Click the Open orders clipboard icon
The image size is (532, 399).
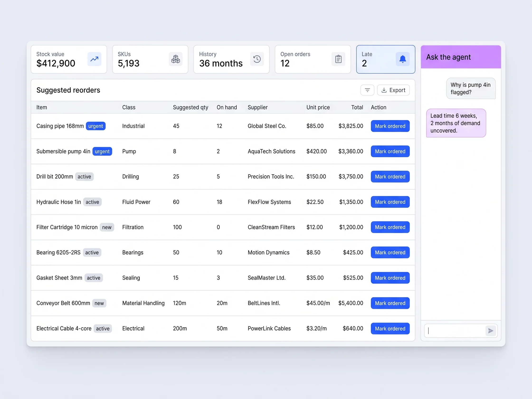tap(338, 59)
